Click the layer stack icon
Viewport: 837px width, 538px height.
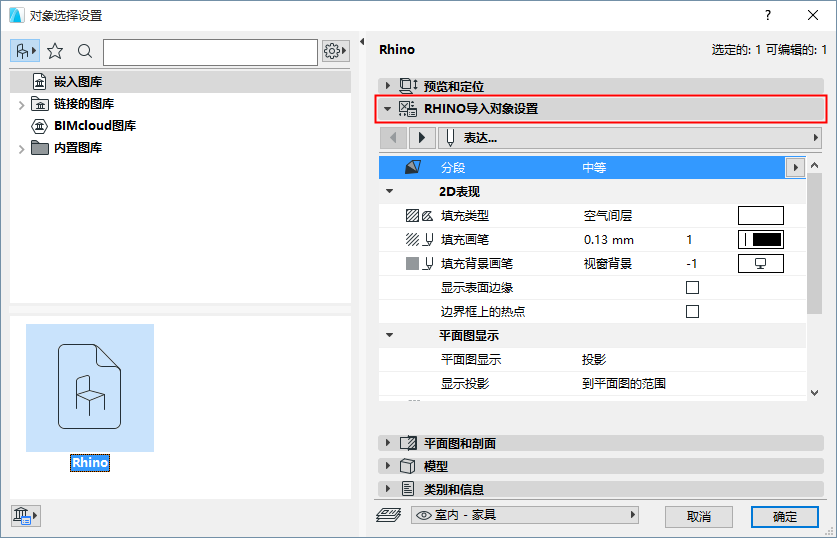coord(389,515)
